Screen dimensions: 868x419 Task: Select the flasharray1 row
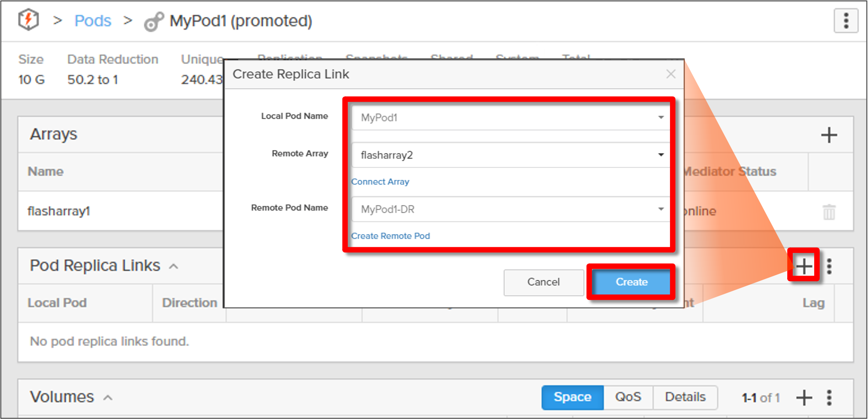pos(435,211)
